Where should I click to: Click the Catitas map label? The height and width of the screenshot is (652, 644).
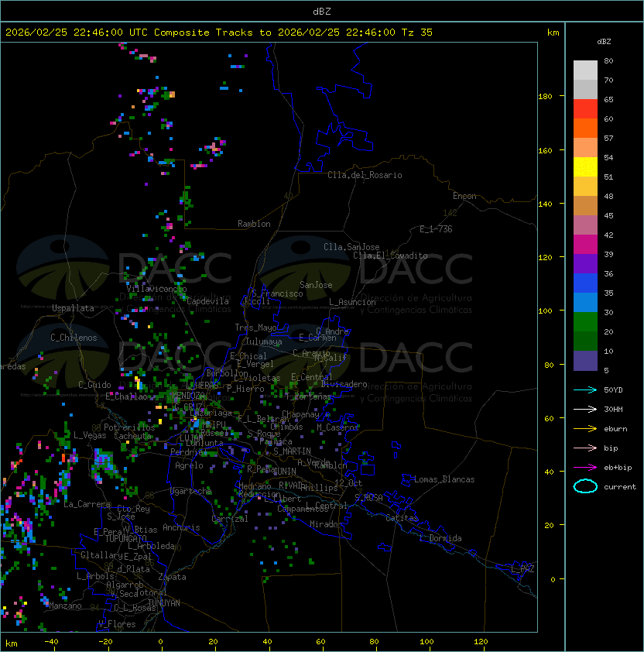(402, 518)
